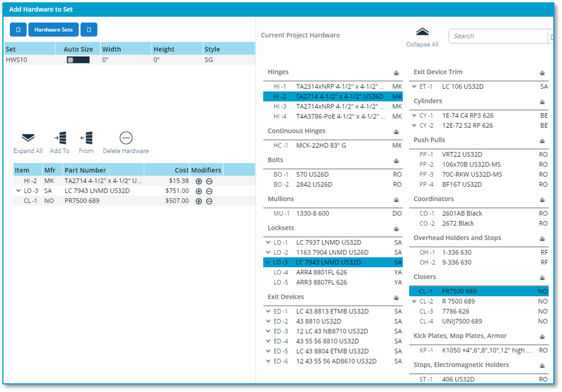562x392 pixels.
Task: Toggle Auto Size for set HWS10
Action: pyautogui.click(x=78, y=60)
